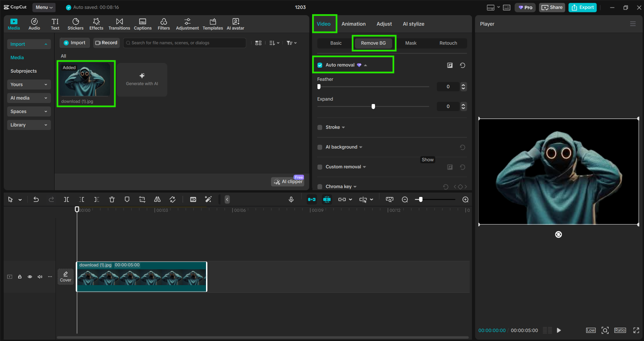Open the Stickers panel
The height and width of the screenshot is (341, 644).
click(x=75, y=24)
